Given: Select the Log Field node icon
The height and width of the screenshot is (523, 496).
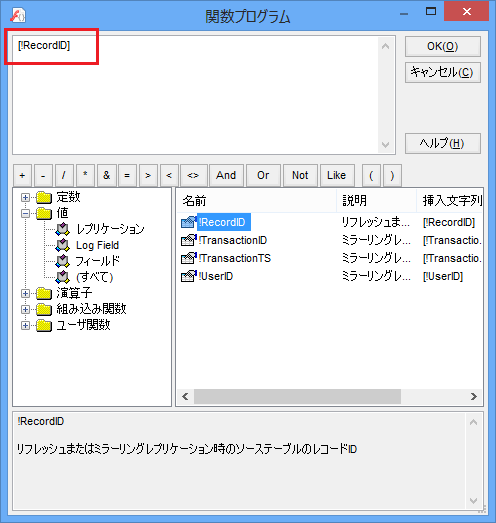Looking at the screenshot, I should click(62, 245).
